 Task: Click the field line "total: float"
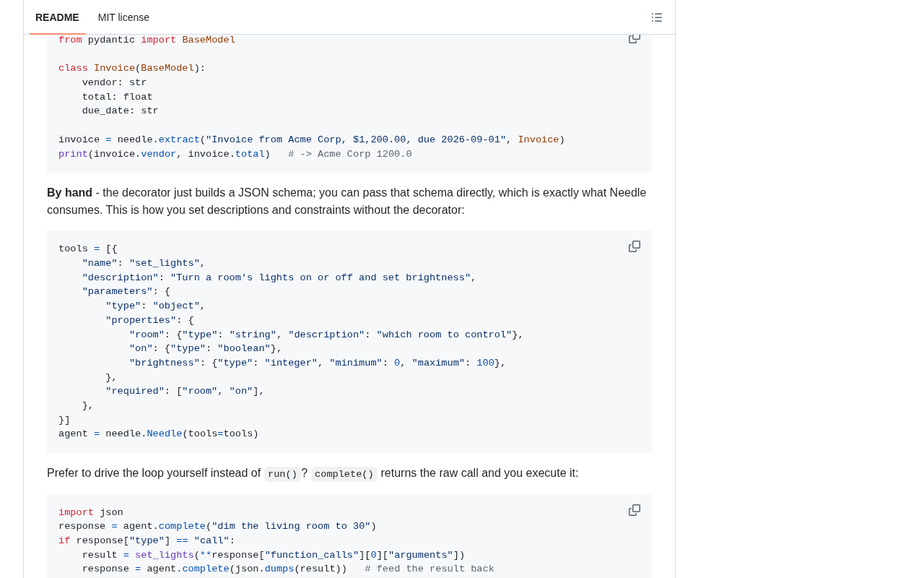(x=117, y=97)
